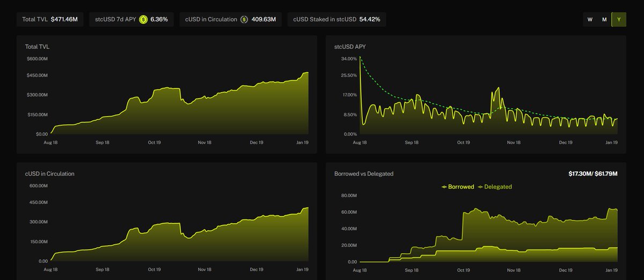Viewport: 644px width, 280px height.
Task: Click the 6.36% APY value
Action: (x=159, y=19)
